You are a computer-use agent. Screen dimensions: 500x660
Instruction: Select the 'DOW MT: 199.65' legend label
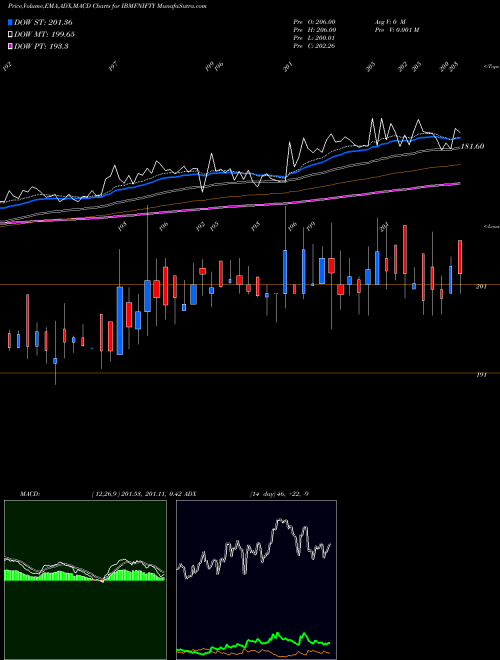click(x=45, y=34)
